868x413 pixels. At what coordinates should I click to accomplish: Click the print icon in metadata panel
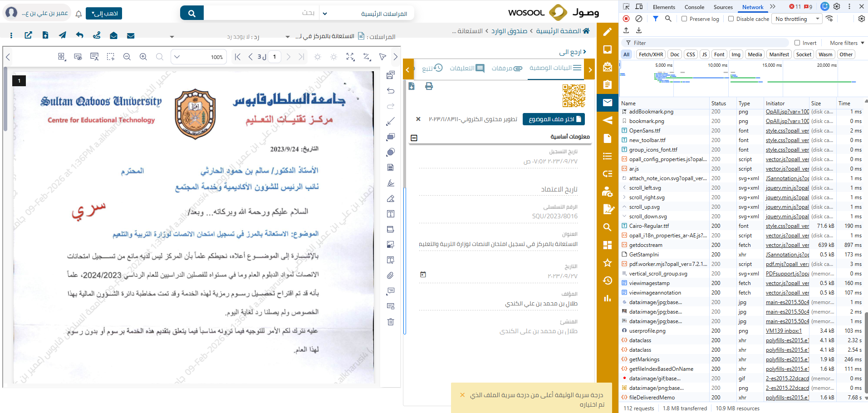pos(429,86)
